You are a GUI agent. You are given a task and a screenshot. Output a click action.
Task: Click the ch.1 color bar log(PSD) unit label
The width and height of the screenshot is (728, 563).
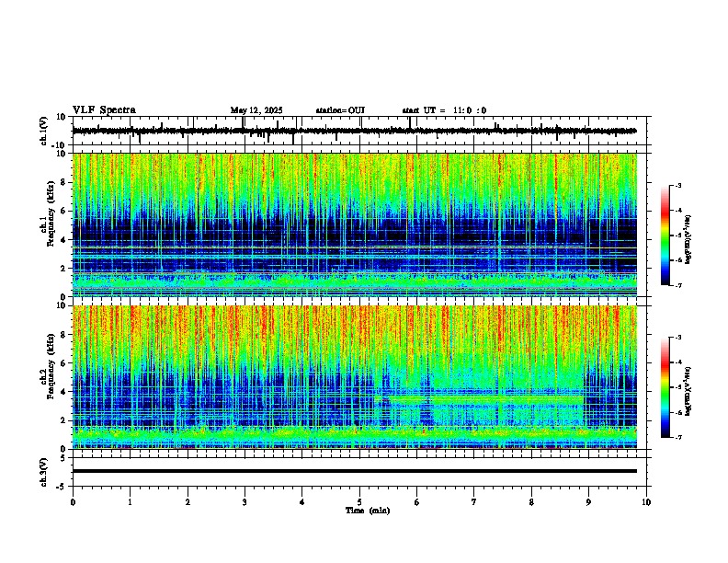click(x=688, y=239)
